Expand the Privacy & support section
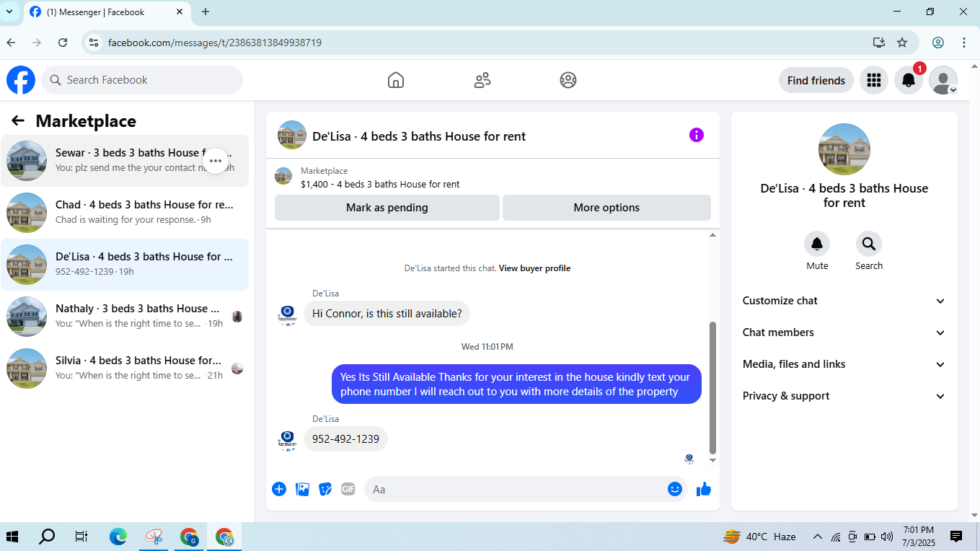 pos(844,396)
